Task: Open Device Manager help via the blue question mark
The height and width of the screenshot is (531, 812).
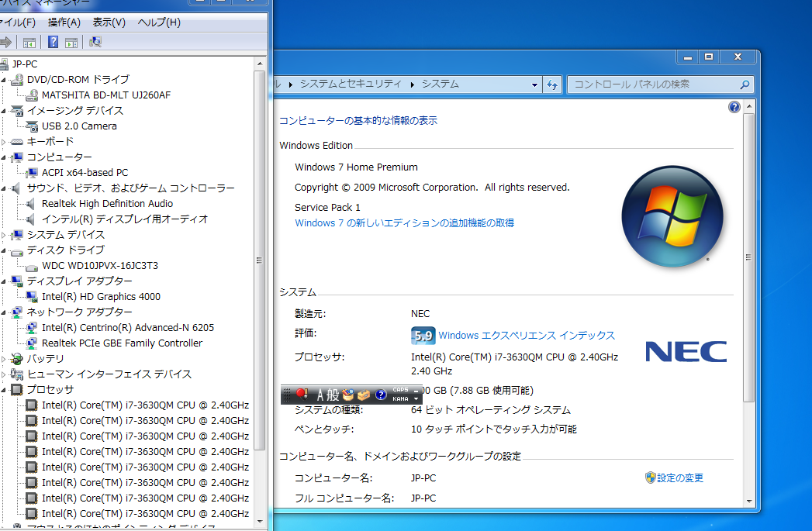Action: click(53, 42)
